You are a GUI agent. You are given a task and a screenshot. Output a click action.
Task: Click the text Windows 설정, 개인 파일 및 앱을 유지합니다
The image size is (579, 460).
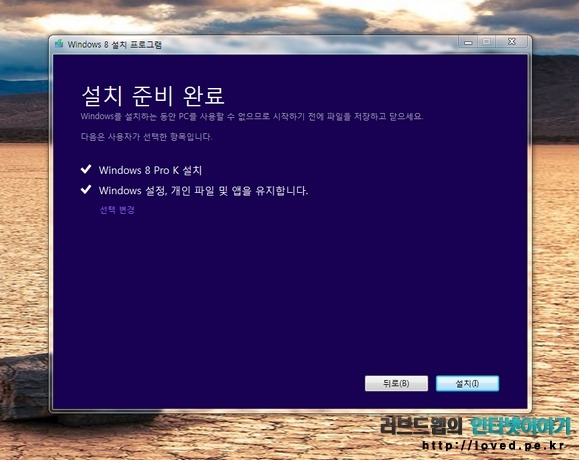[203, 190]
